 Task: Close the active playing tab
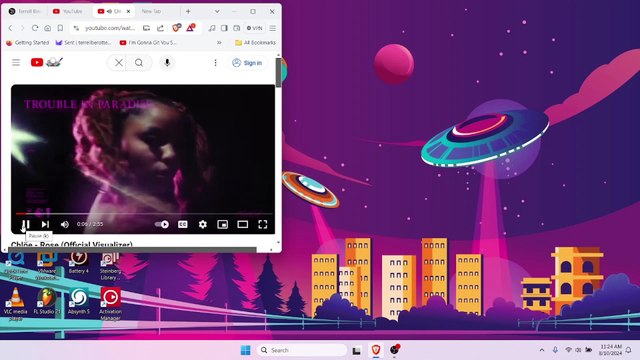pos(128,11)
